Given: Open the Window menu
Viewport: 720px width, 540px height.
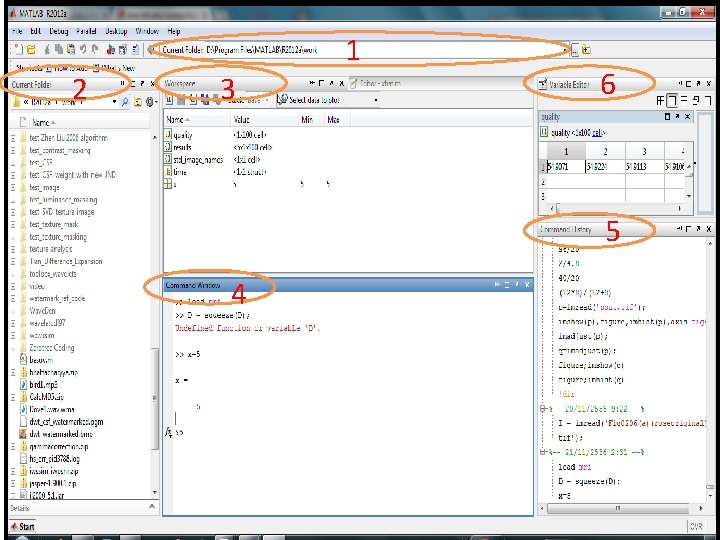Looking at the screenshot, I should click(147, 31).
